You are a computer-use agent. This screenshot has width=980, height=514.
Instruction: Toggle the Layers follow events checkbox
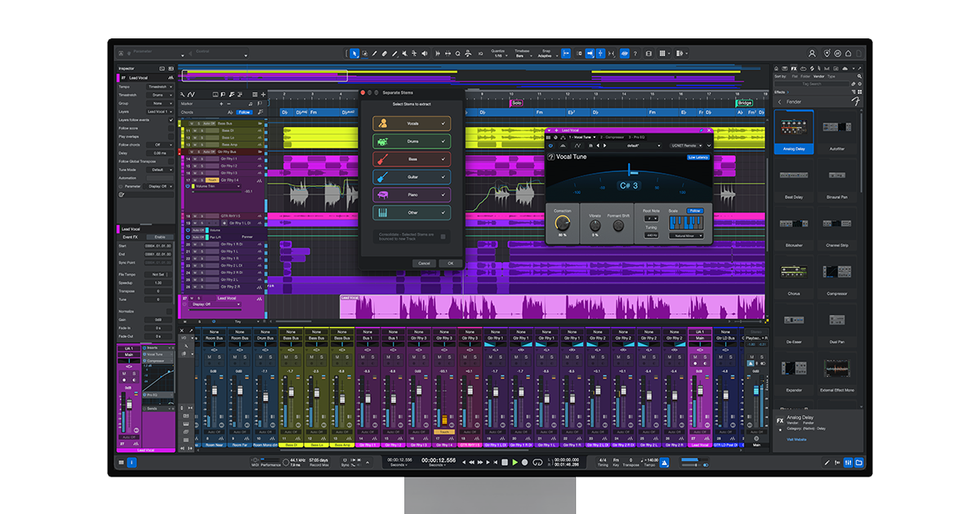coord(171,120)
